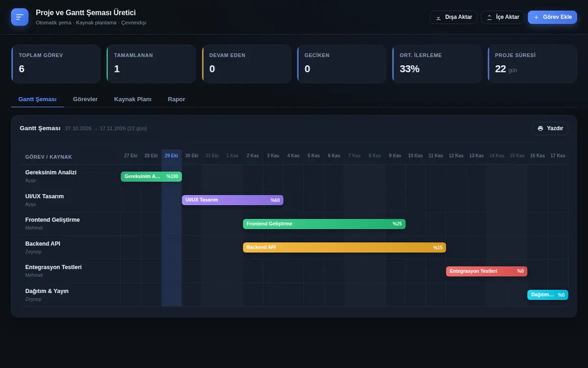Screen dimensions: 588x368
Task: Open the Gantt Şeması tab
Action: click(37, 99)
